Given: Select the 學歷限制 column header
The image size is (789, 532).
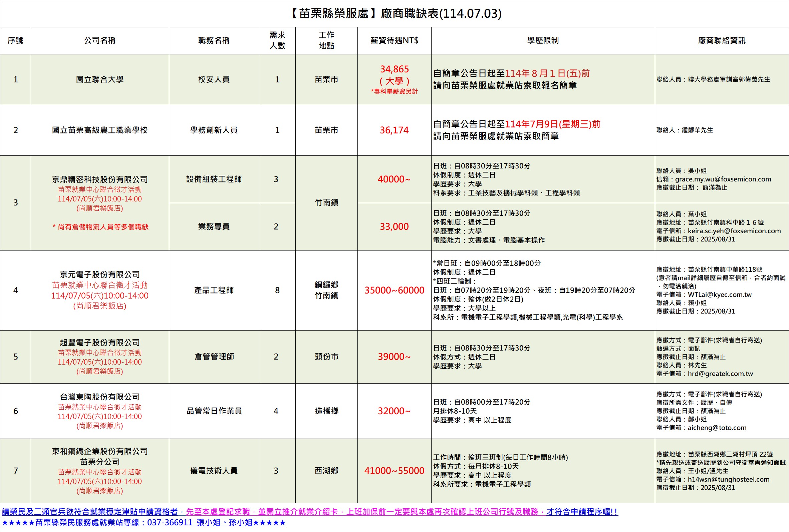Looking at the screenshot, I should click(543, 40).
